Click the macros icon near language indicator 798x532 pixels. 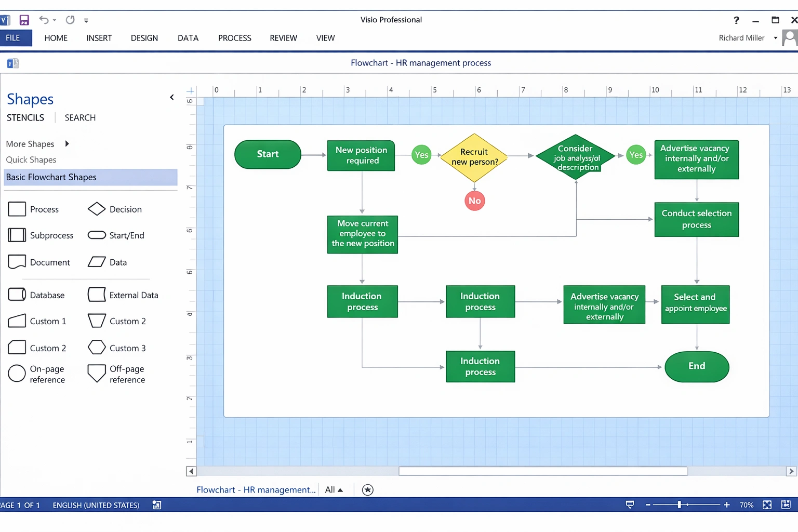pyautogui.click(x=156, y=504)
